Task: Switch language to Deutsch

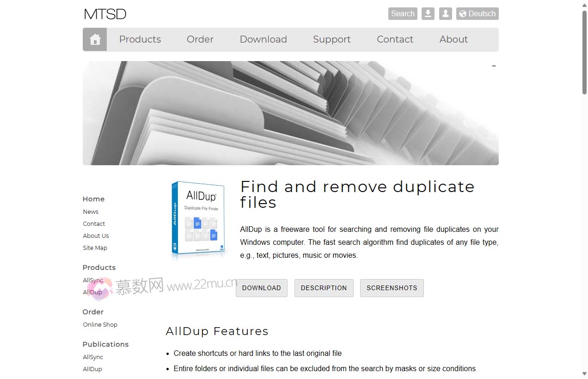Action: 477,13
